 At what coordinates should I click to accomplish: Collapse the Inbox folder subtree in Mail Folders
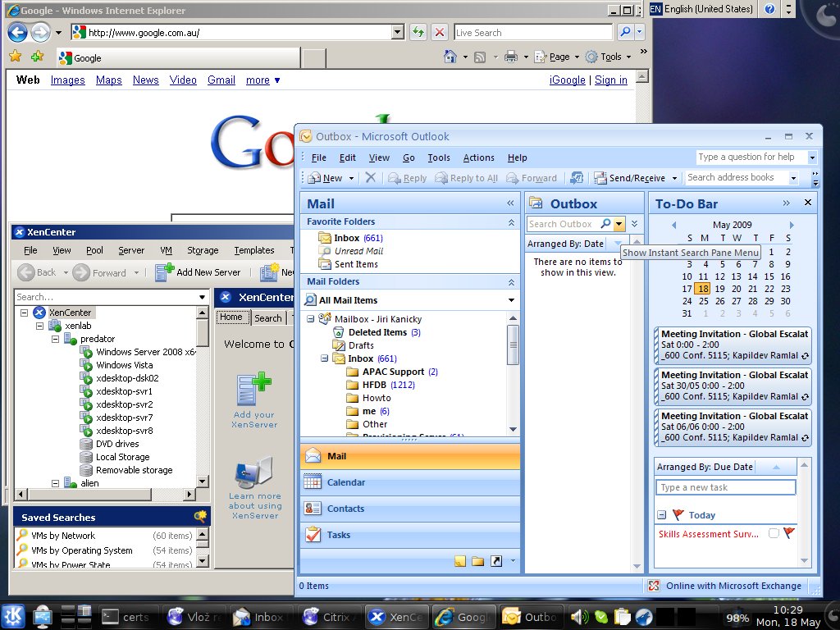tap(324, 358)
